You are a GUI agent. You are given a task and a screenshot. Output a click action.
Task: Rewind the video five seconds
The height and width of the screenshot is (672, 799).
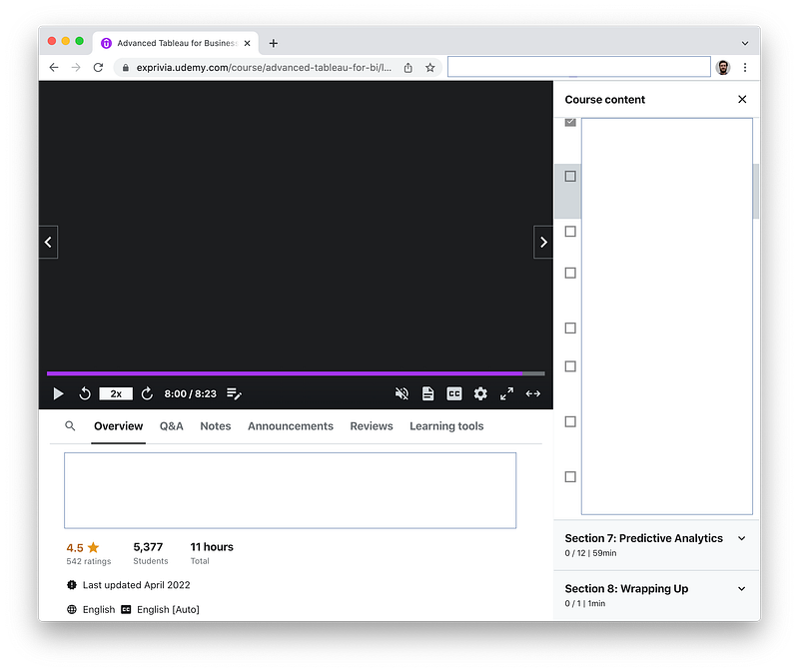coord(85,393)
